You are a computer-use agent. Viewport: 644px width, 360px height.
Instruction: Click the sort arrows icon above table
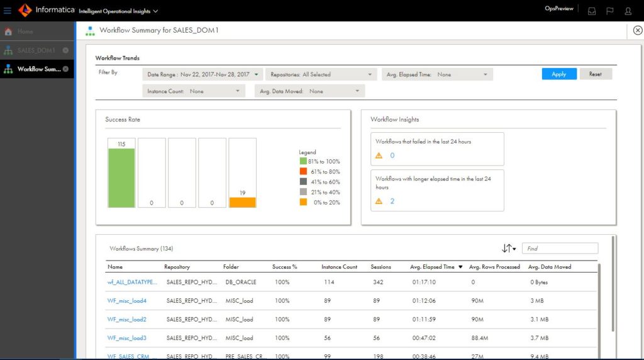click(508, 249)
